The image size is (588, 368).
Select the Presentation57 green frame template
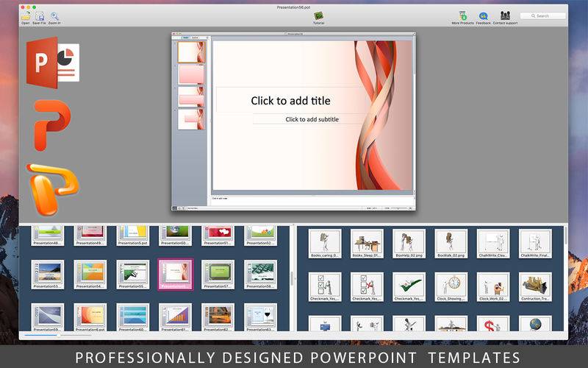[x=218, y=275]
